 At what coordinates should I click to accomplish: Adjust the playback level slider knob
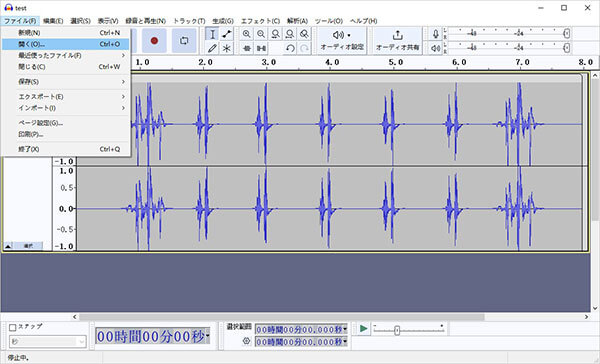click(567, 48)
